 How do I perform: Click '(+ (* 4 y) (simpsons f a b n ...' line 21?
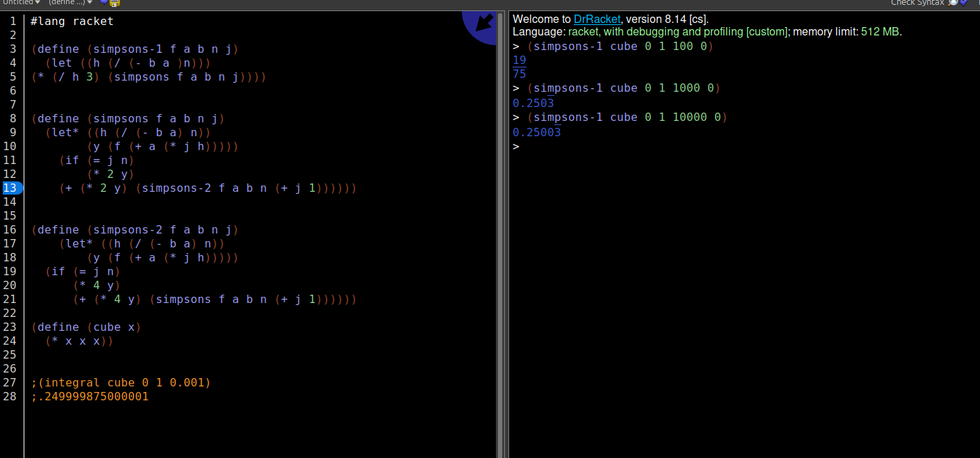tap(215, 299)
